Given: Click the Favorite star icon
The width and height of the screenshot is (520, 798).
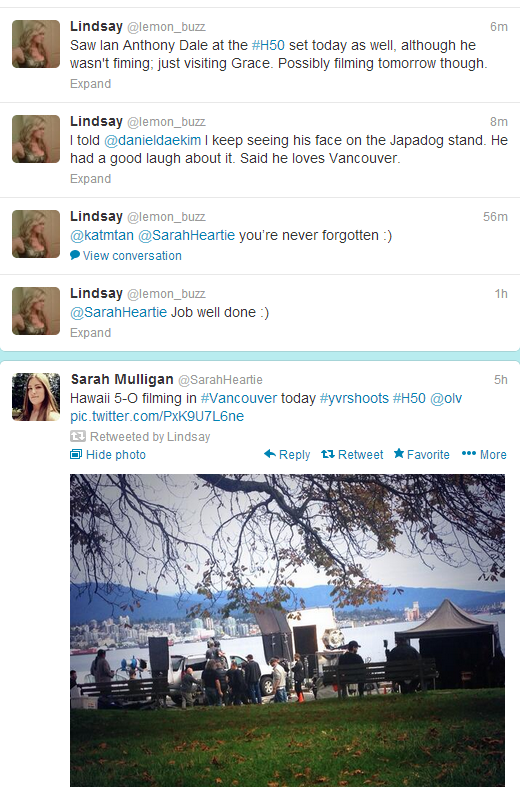Looking at the screenshot, I should click(x=399, y=453).
